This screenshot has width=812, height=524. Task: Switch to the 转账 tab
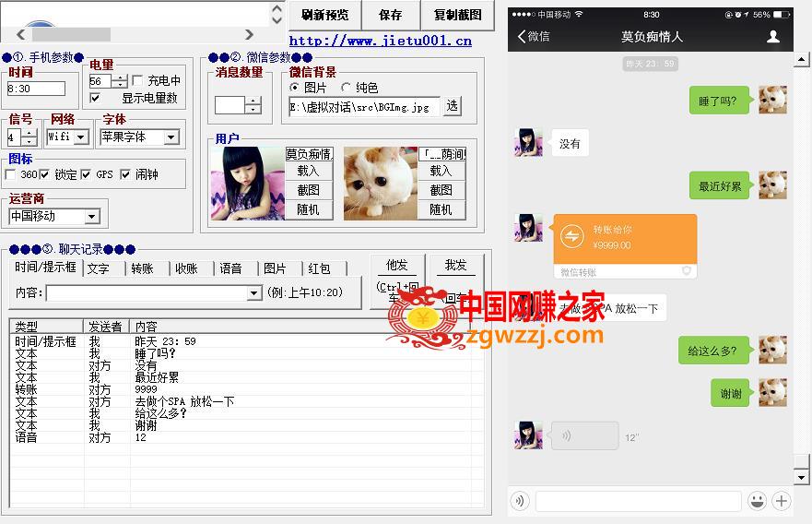click(142, 269)
